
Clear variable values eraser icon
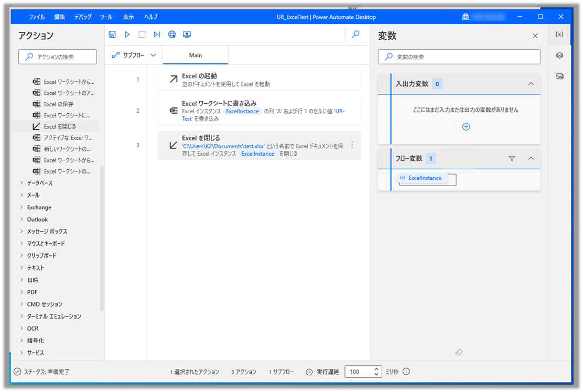(x=459, y=352)
